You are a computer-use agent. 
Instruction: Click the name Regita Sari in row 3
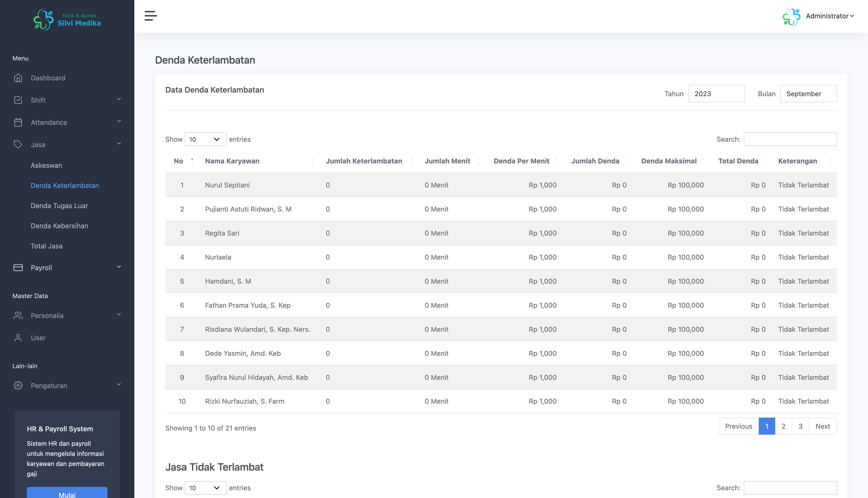(222, 233)
